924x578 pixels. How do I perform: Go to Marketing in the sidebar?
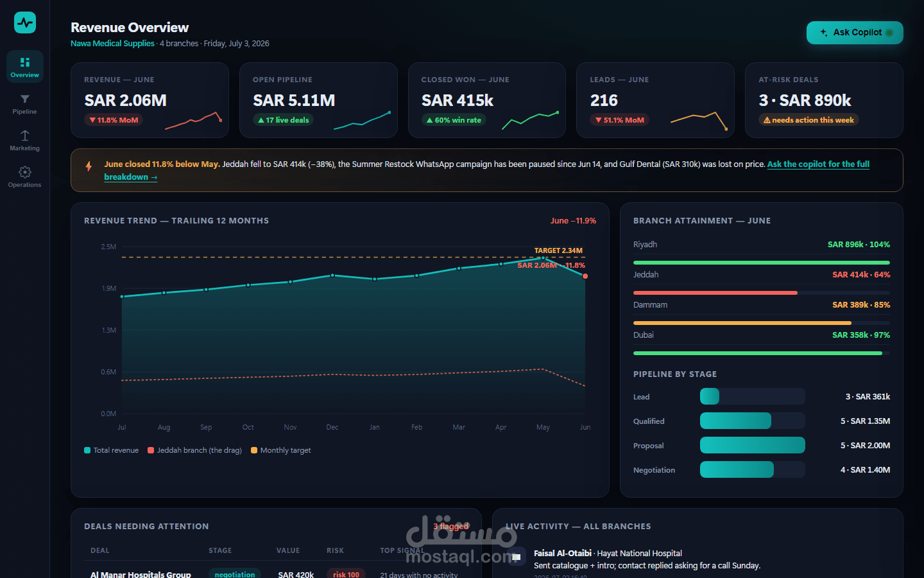pos(25,139)
